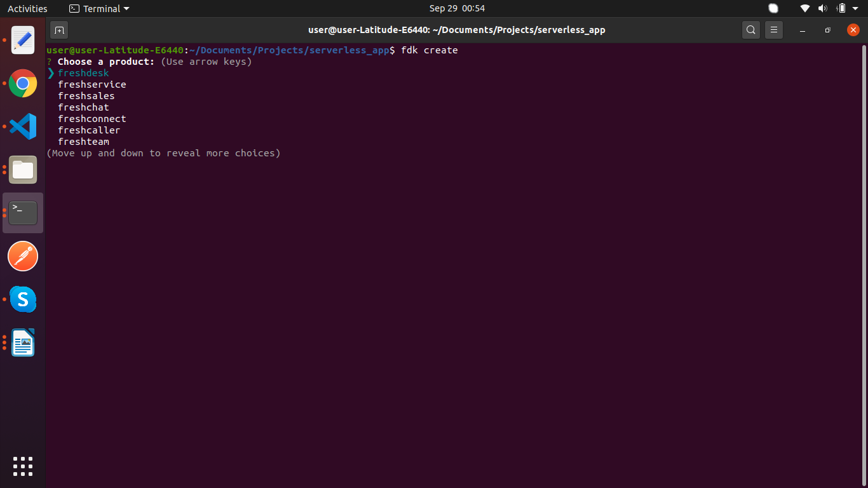Open the Text Editor dock icon
Viewport: 868px width, 488px height.
coord(23,40)
